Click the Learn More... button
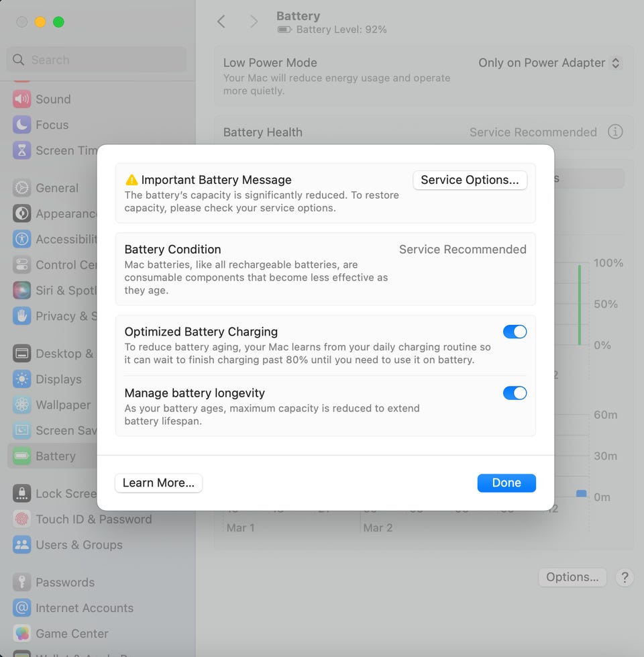This screenshot has height=657, width=644. (x=159, y=483)
